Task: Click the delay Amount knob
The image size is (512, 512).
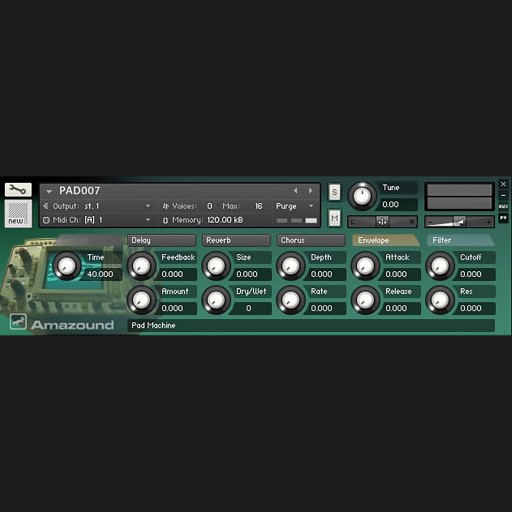Action: [142, 300]
